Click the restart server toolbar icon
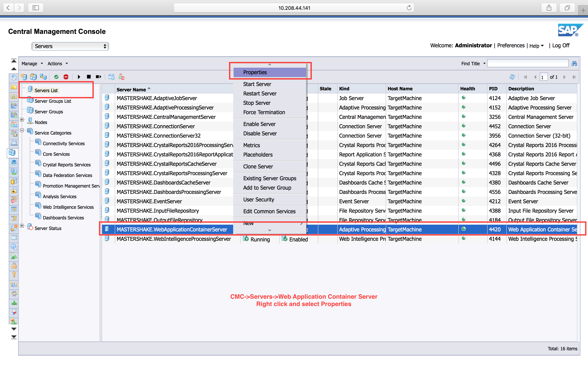This screenshot has height=367, width=588. click(x=98, y=77)
